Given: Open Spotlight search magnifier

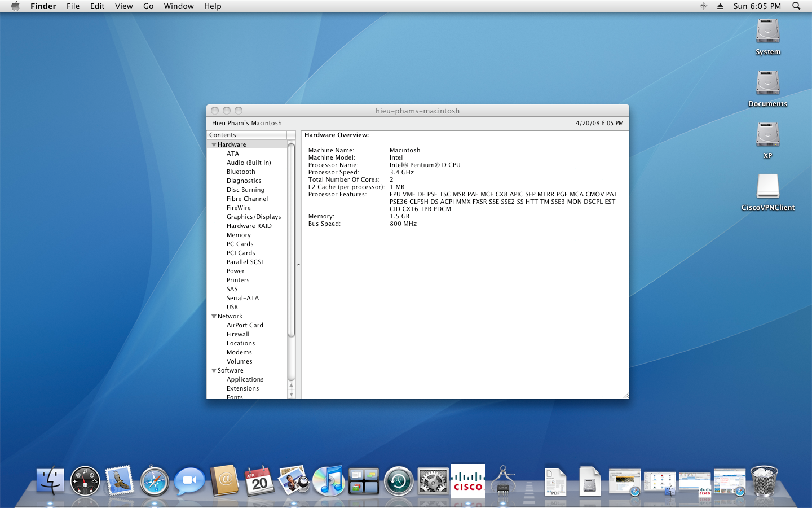Looking at the screenshot, I should pyautogui.click(x=796, y=6).
